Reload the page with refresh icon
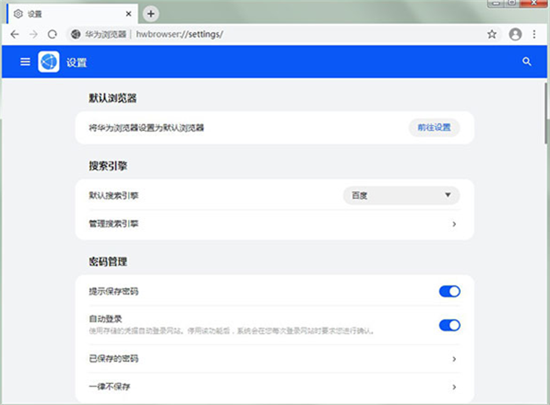The height and width of the screenshot is (405, 550). pyautogui.click(x=52, y=34)
